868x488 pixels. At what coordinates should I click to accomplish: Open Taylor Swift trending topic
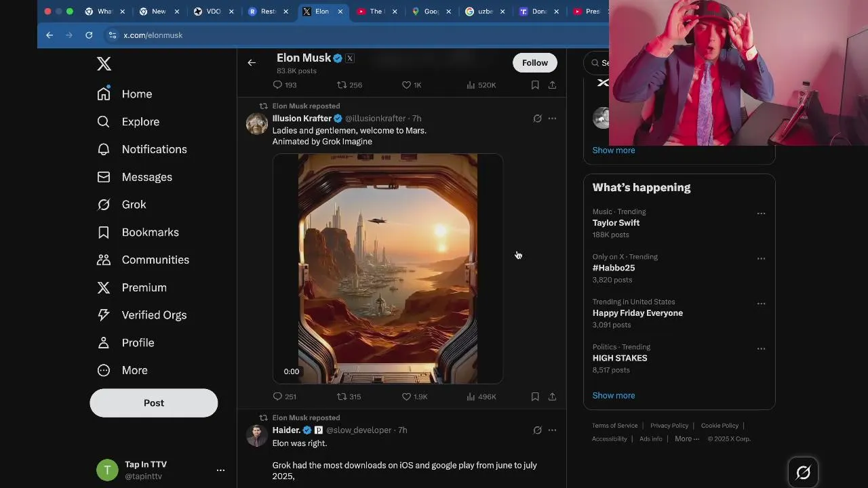coord(616,223)
